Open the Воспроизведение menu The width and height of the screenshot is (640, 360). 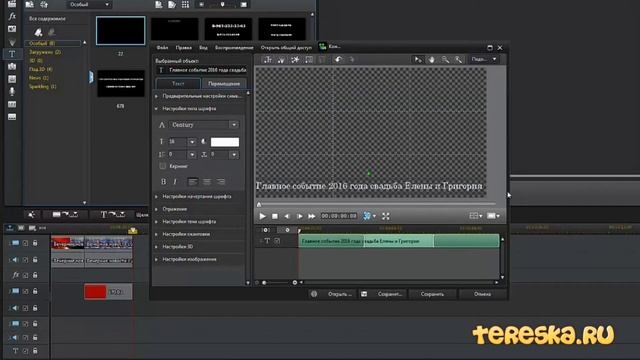click(234, 47)
